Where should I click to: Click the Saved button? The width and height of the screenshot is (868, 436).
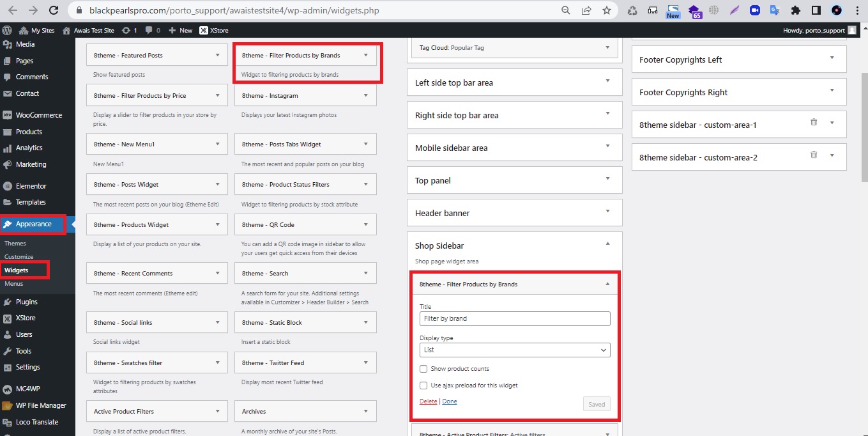tap(597, 404)
